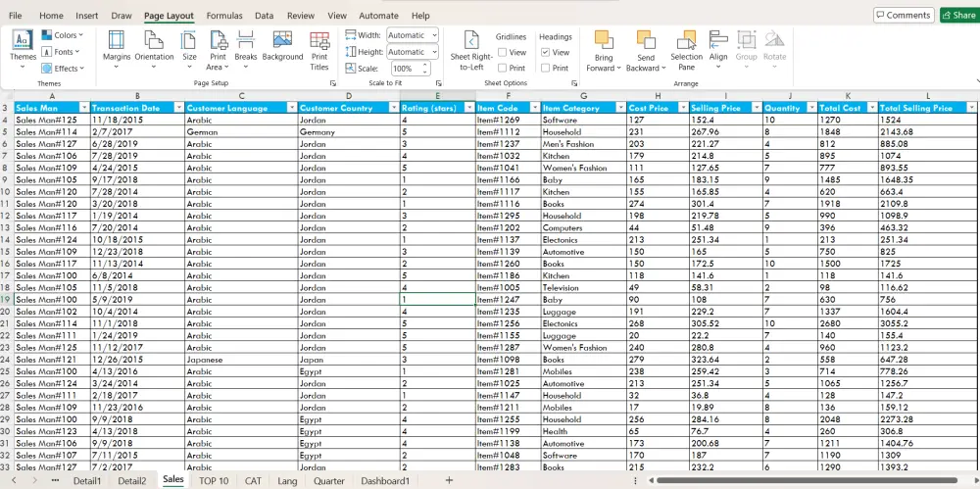980x489 pixels.
Task: Set a sheet Background image
Action: click(282, 46)
